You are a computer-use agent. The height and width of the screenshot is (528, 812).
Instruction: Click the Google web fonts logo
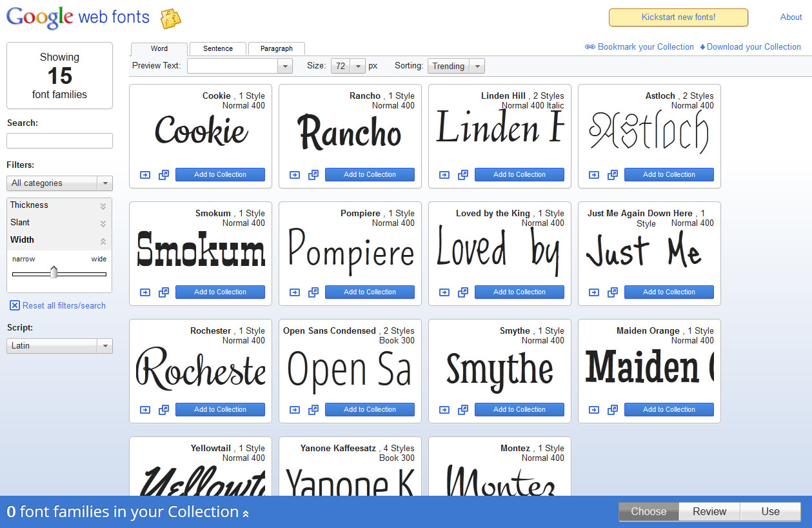click(78, 18)
